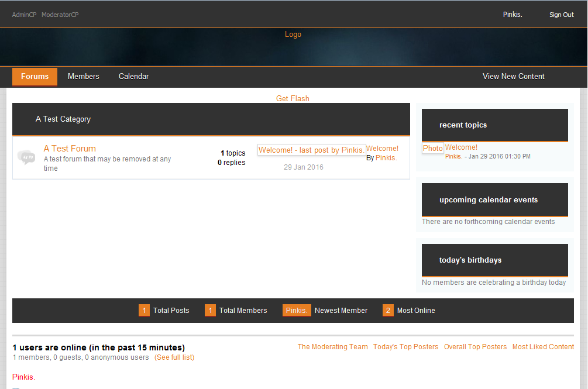Click the 'Total Posts' label

coord(171,310)
